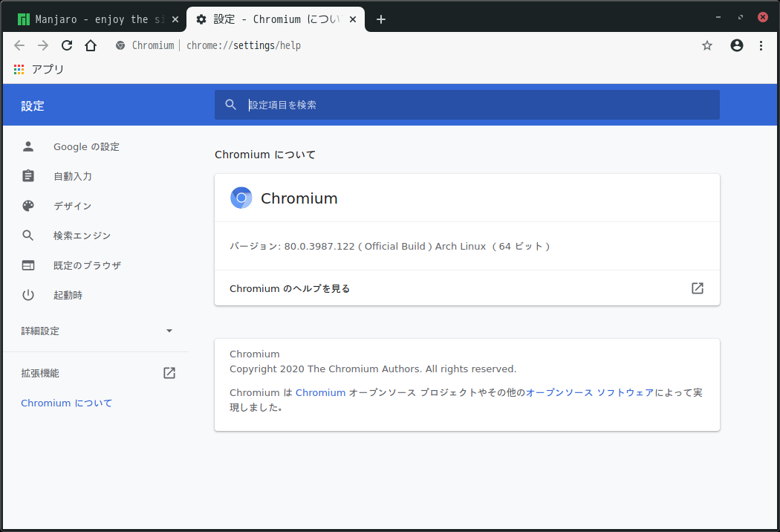Open 検索エンジン settings section
This screenshot has width=780, height=532.
tap(82, 236)
